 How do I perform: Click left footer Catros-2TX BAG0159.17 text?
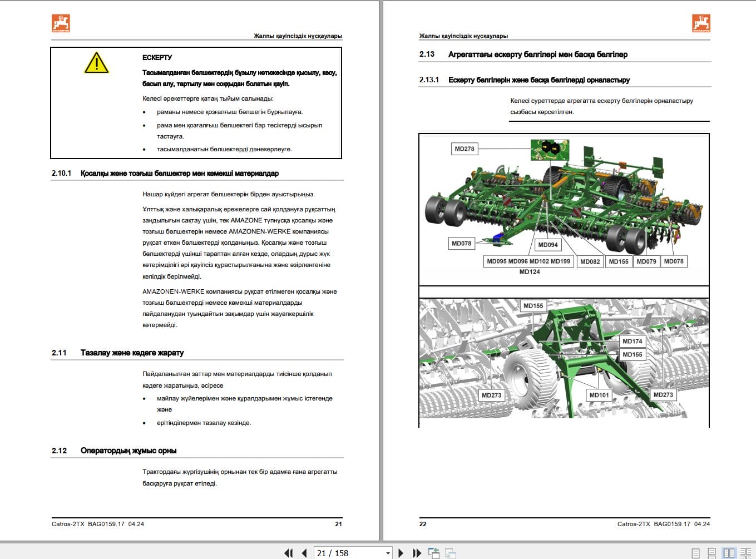click(98, 524)
